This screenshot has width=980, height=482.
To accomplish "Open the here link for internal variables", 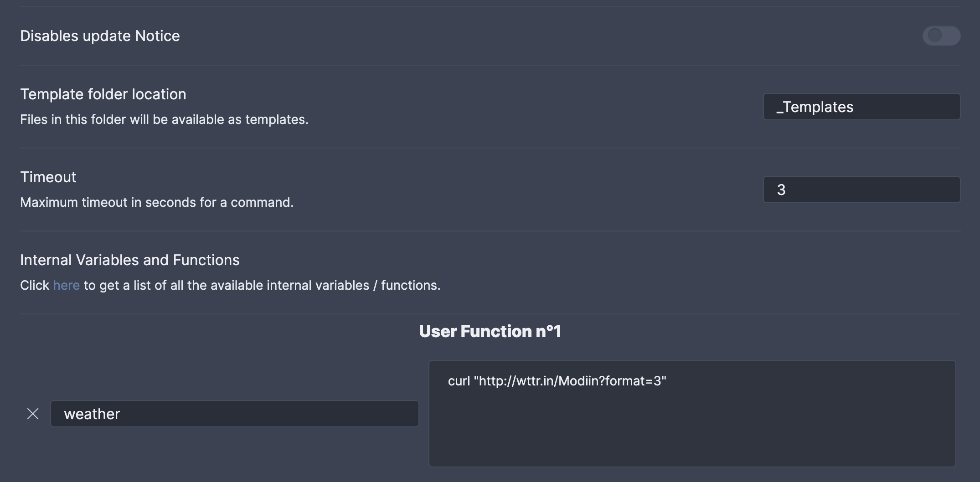I will coord(66,285).
